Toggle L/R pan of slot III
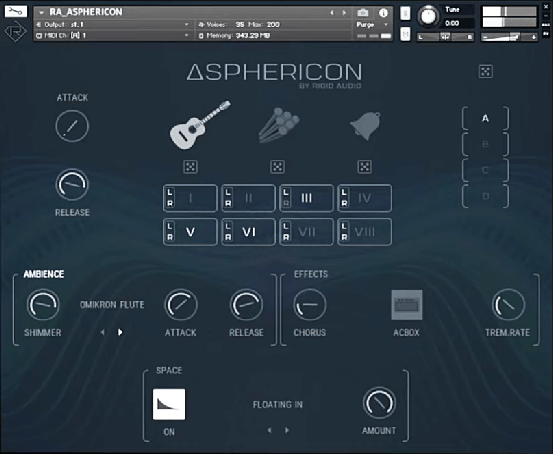Viewport: 553px width, 454px height. pyautogui.click(x=286, y=198)
